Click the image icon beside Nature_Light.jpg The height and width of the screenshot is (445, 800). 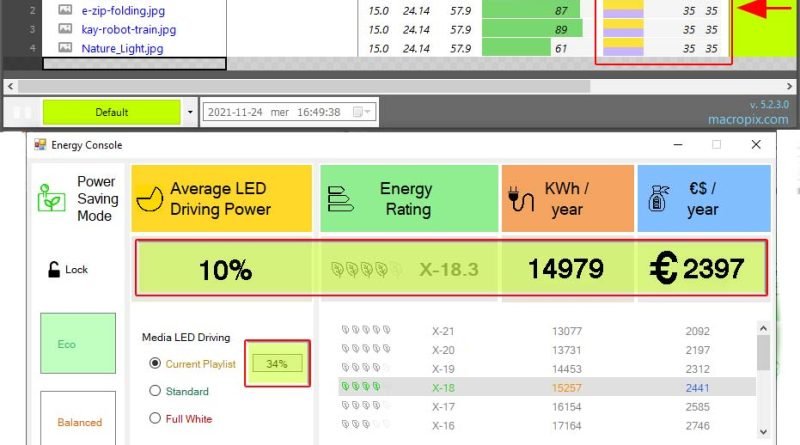pos(65,48)
